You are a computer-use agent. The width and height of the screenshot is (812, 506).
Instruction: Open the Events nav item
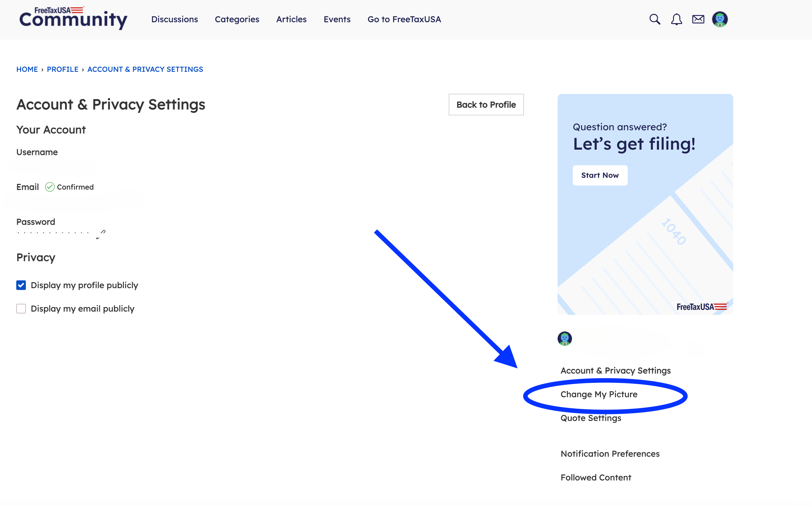click(x=337, y=20)
